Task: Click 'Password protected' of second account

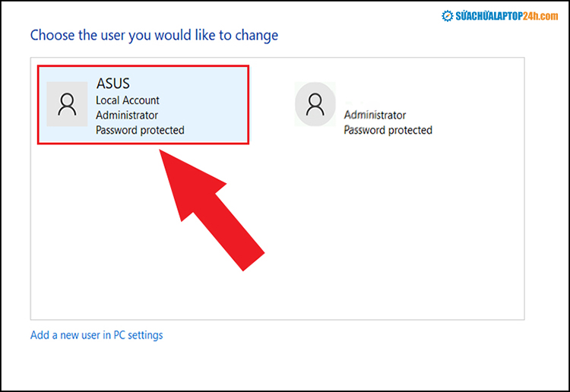Action: point(388,130)
